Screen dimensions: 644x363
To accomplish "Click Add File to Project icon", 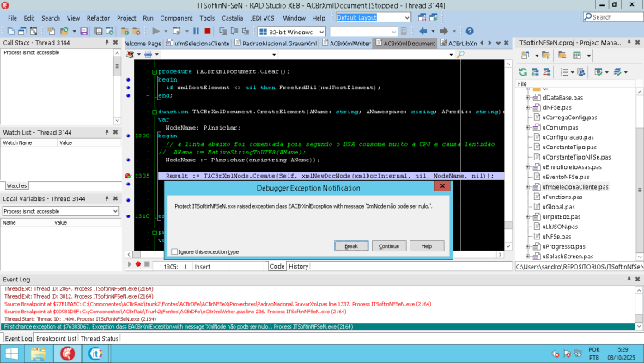I will coord(125,31).
